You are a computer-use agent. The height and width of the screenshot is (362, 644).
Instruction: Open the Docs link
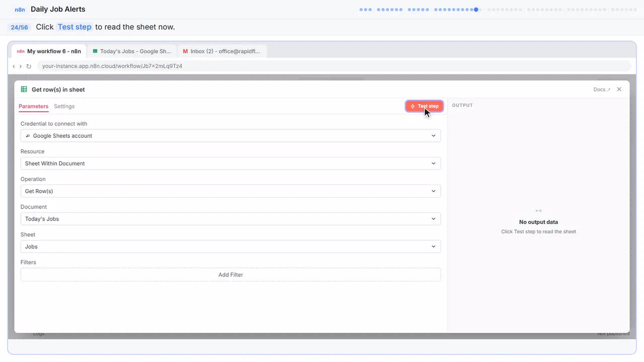tap(602, 89)
